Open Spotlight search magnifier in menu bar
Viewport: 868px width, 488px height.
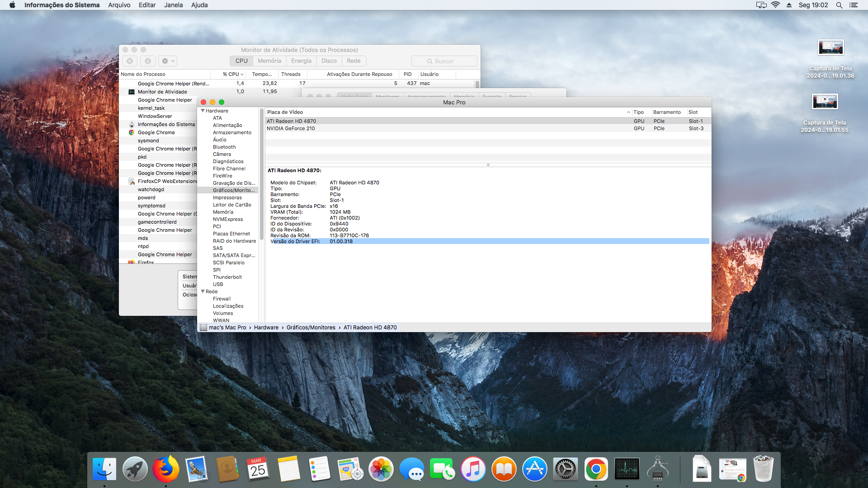[x=839, y=5]
